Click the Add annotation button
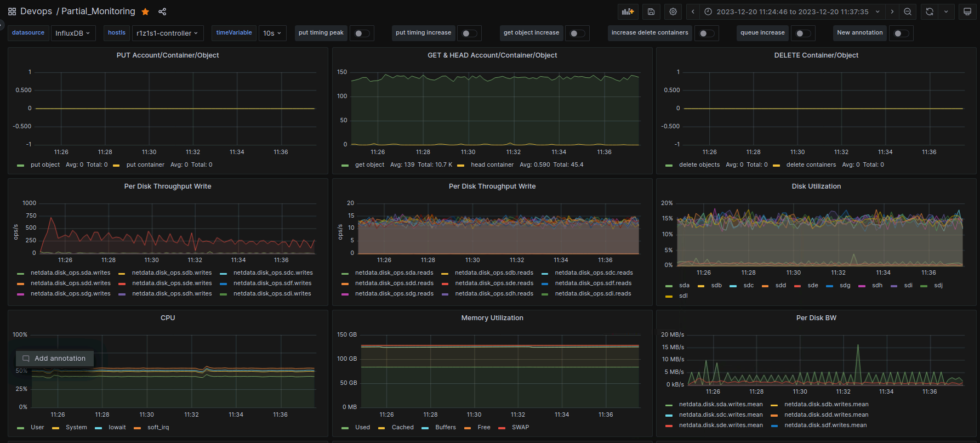 (x=55, y=359)
